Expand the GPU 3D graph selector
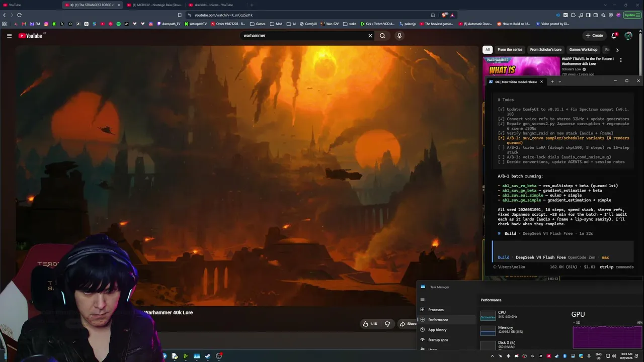The height and width of the screenshot is (362, 644). coord(578,322)
